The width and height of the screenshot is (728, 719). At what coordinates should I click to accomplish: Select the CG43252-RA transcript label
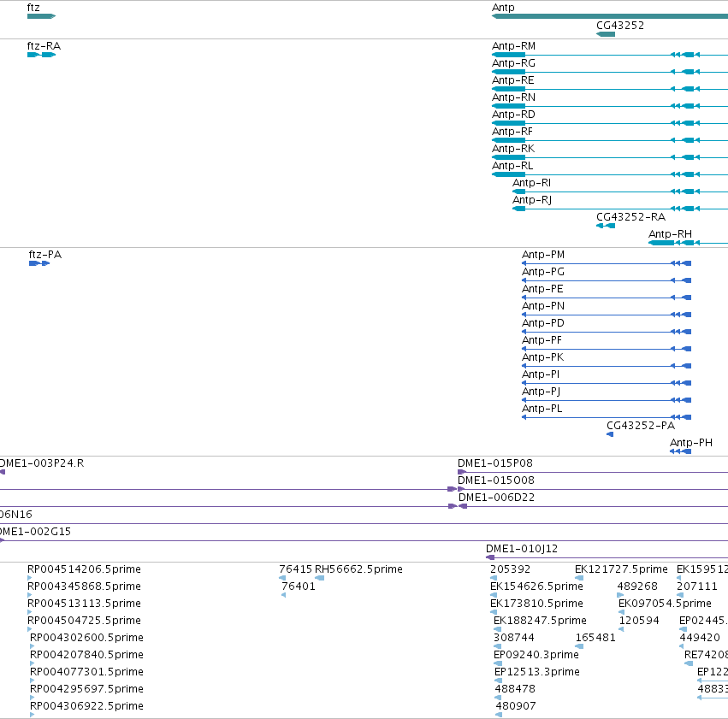(631, 217)
